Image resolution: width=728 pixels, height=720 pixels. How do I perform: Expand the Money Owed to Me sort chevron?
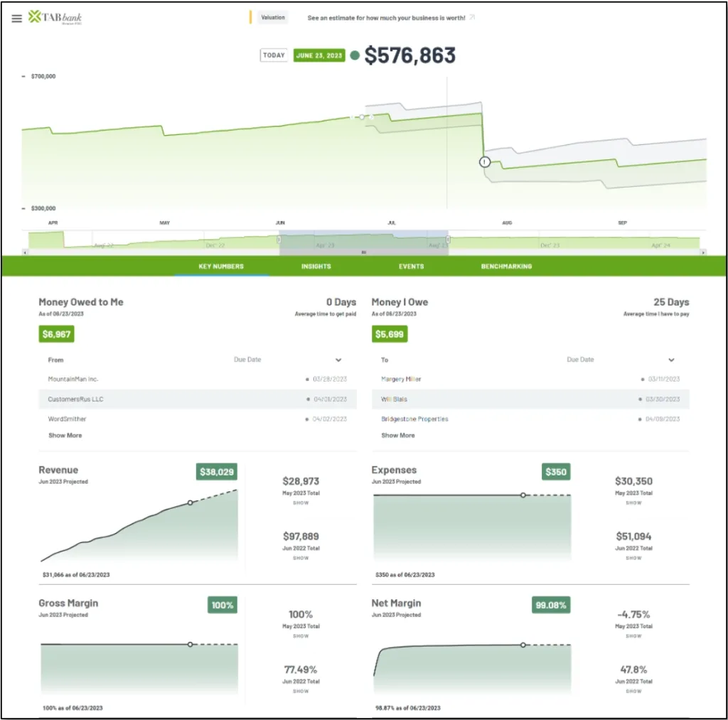338,360
